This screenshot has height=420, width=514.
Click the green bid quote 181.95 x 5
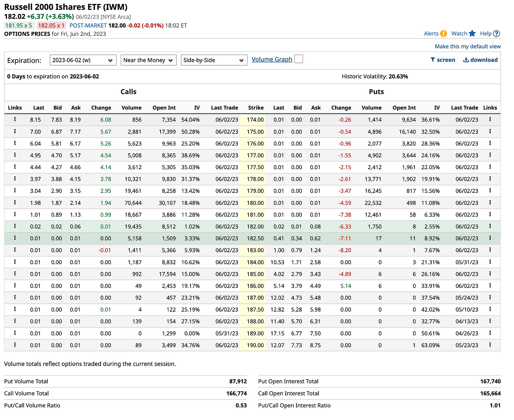[x=19, y=25]
